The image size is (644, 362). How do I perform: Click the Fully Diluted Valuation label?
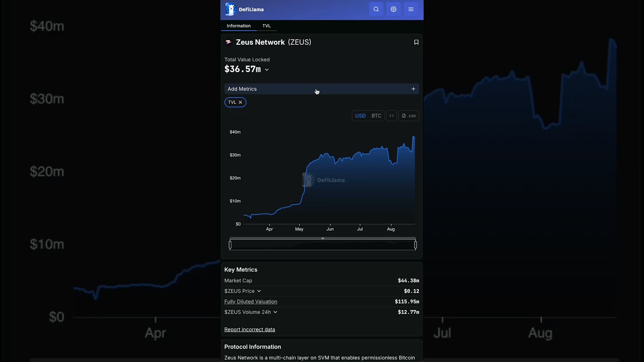click(x=251, y=302)
